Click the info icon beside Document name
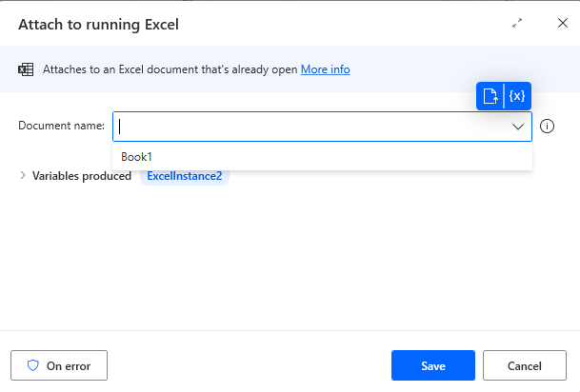The width and height of the screenshot is (580, 392). (x=548, y=127)
